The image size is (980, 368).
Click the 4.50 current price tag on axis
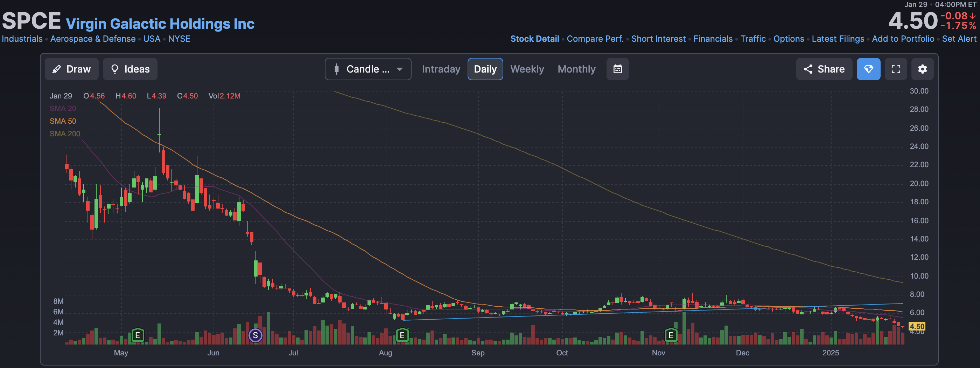(916, 327)
